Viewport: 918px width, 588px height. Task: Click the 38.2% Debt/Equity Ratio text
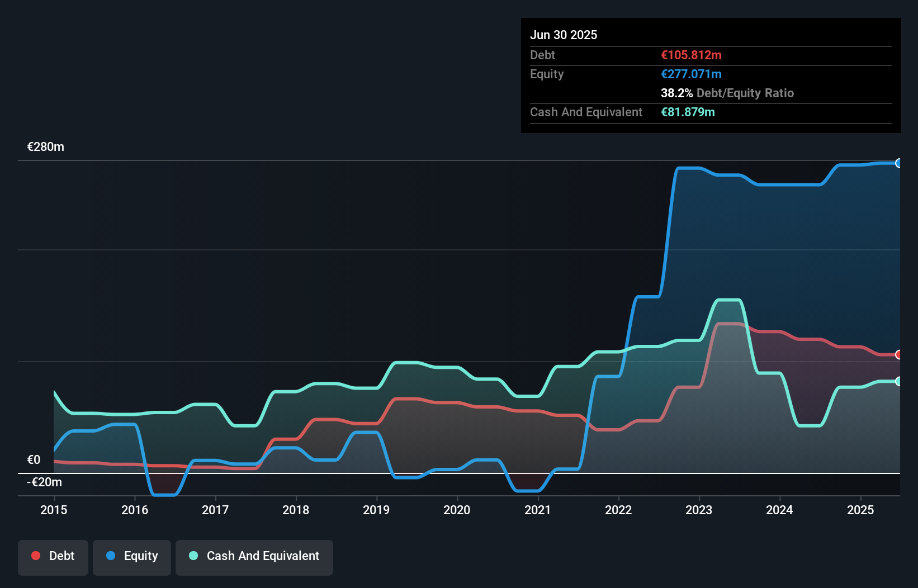pyautogui.click(x=727, y=93)
